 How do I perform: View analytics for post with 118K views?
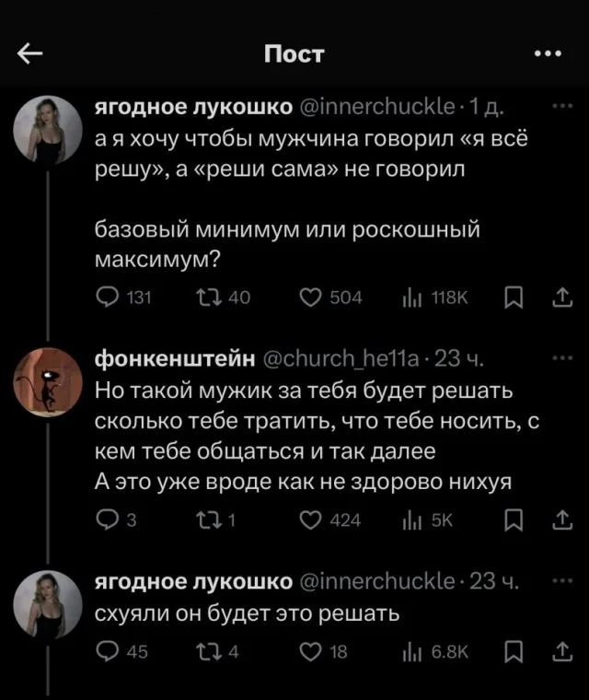tap(411, 297)
